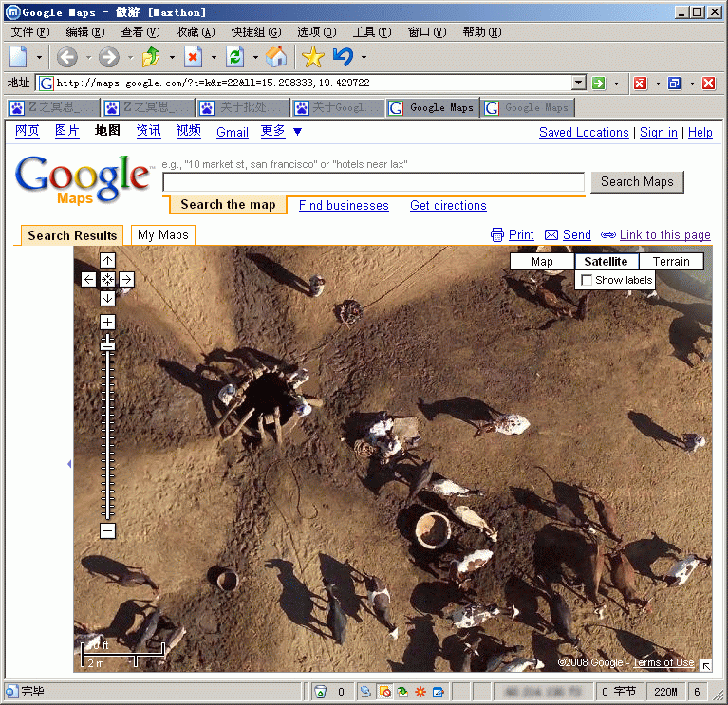
Task: Switch to Satellite view
Action: tap(606, 262)
